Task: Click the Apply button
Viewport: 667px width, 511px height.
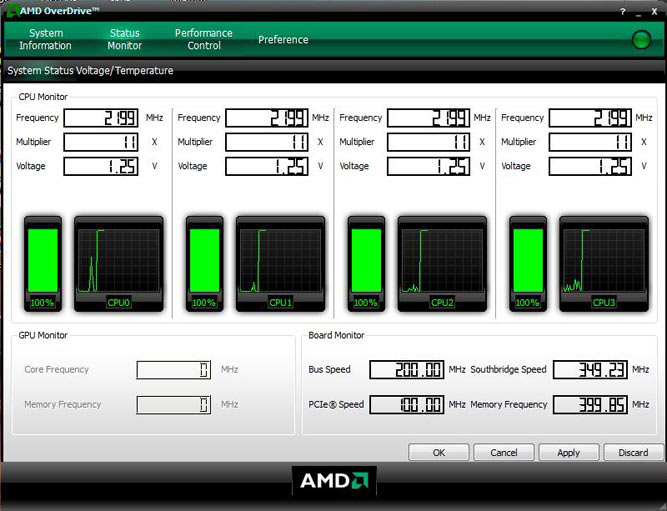Action: pyautogui.click(x=569, y=452)
